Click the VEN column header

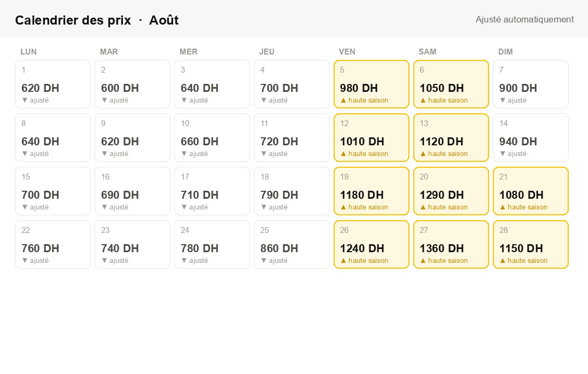tap(347, 52)
